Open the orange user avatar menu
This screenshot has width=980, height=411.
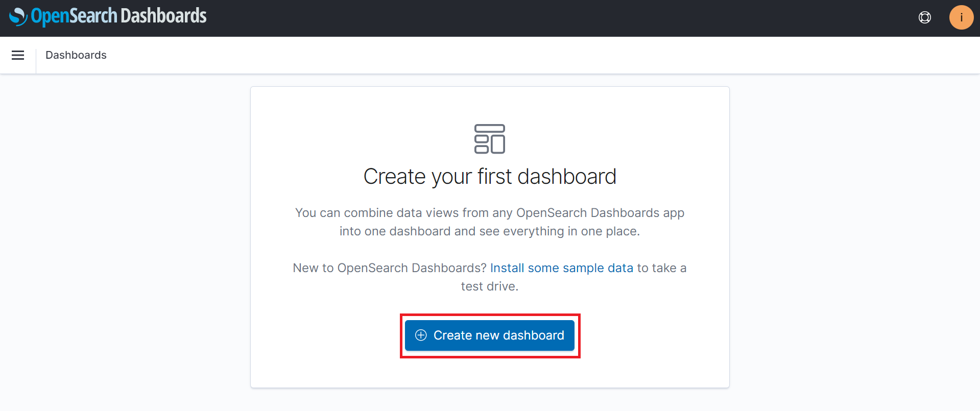coord(961,17)
